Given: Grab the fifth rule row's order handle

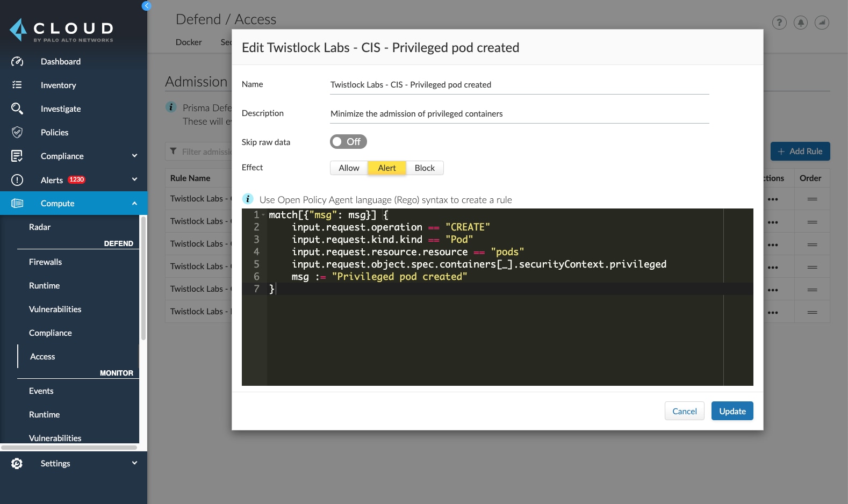Looking at the screenshot, I should 812,290.
